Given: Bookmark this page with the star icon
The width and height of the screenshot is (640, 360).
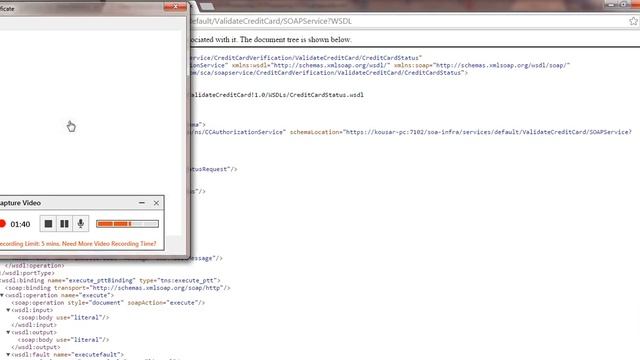Looking at the screenshot, I should [633, 21].
